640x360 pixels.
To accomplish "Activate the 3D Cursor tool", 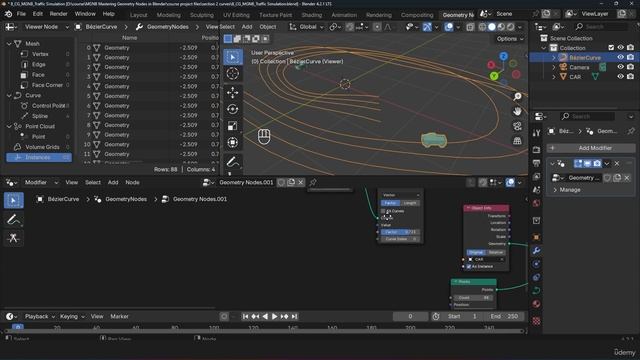I will coord(233,74).
